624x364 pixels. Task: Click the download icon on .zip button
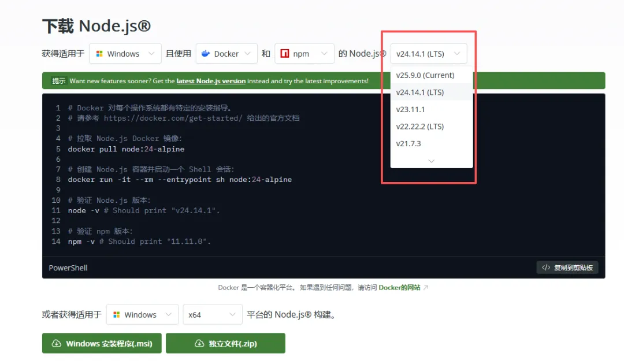[x=199, y=343]
